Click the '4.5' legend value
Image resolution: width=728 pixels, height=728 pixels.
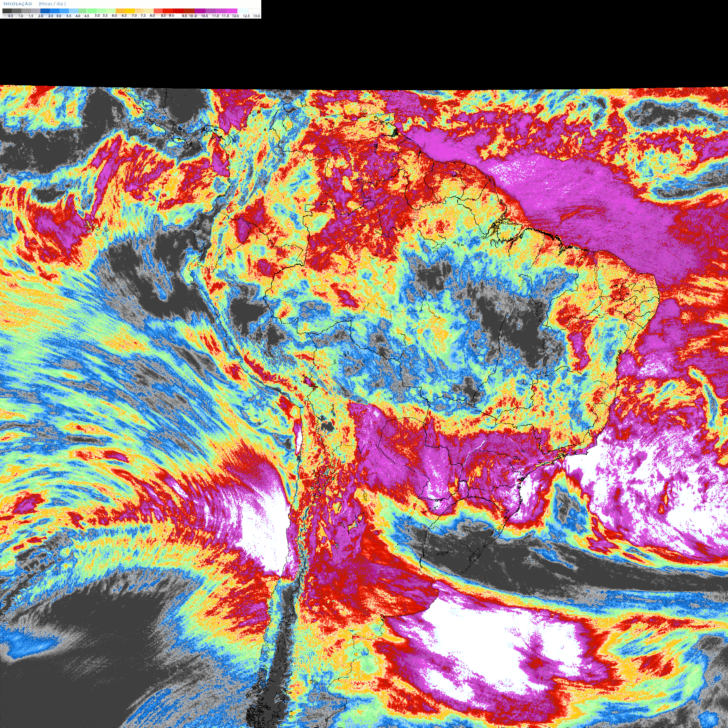[x=87, y=16]
